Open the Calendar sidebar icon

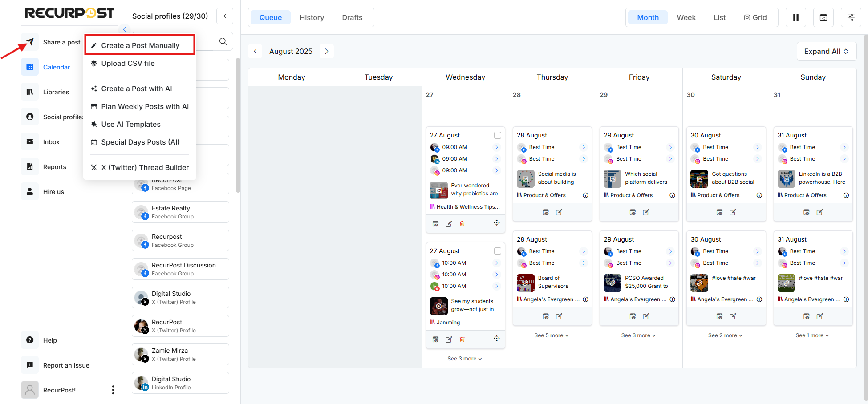(30, 67)
